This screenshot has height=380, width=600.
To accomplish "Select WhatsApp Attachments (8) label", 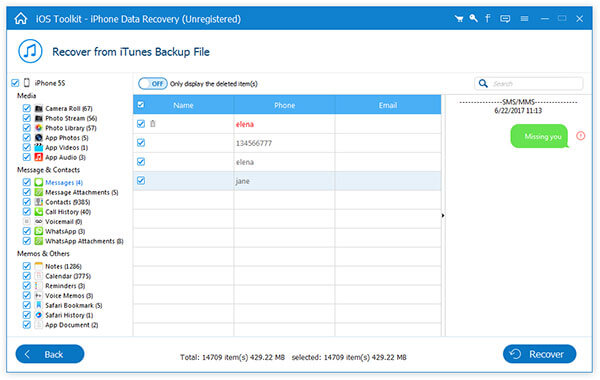I will [84, 241].
